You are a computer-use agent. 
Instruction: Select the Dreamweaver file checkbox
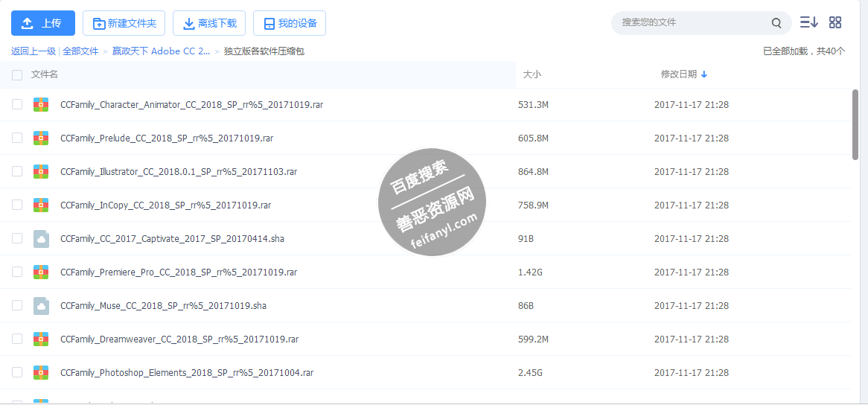[x=17, y=339]
